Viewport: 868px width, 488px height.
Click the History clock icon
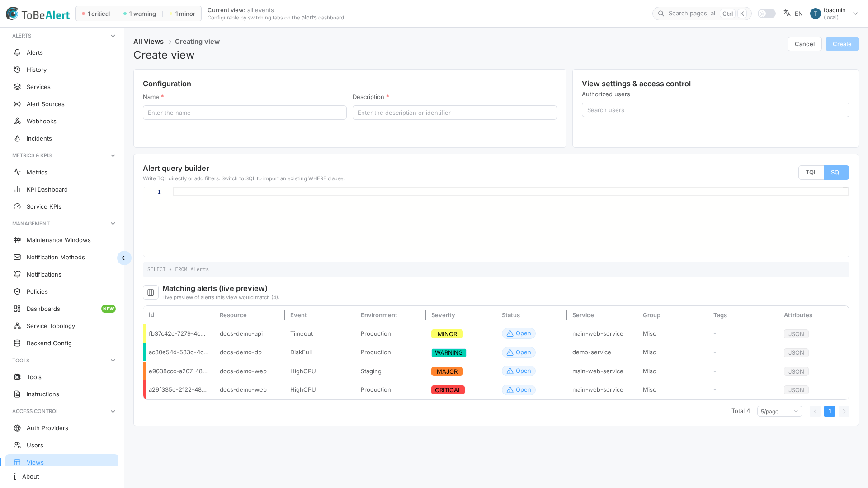coord(17,70)
